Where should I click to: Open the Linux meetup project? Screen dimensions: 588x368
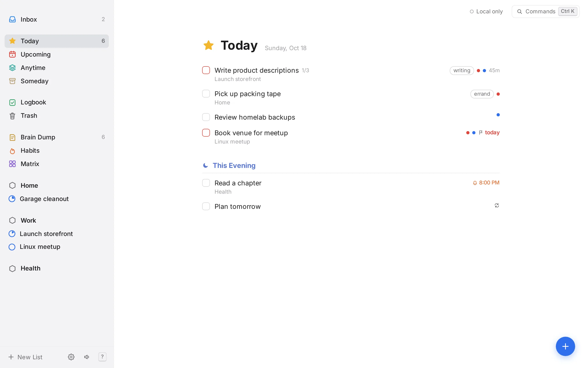click(57, 247)
